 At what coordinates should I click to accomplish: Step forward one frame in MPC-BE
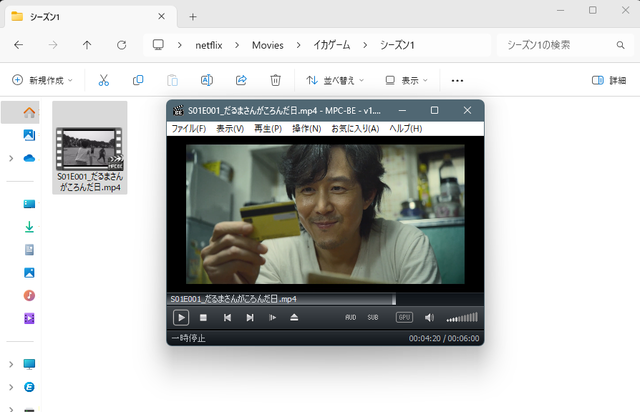point(272,317)
